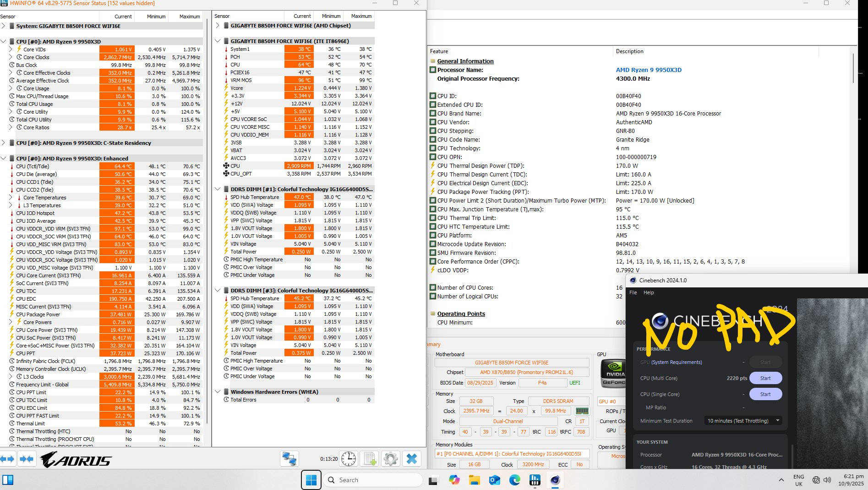The width and height of the screenshot is (868, 490).
Task: Click the NVIDIA GeForce logo in the GPU section
Action: (x=613, y=373)
